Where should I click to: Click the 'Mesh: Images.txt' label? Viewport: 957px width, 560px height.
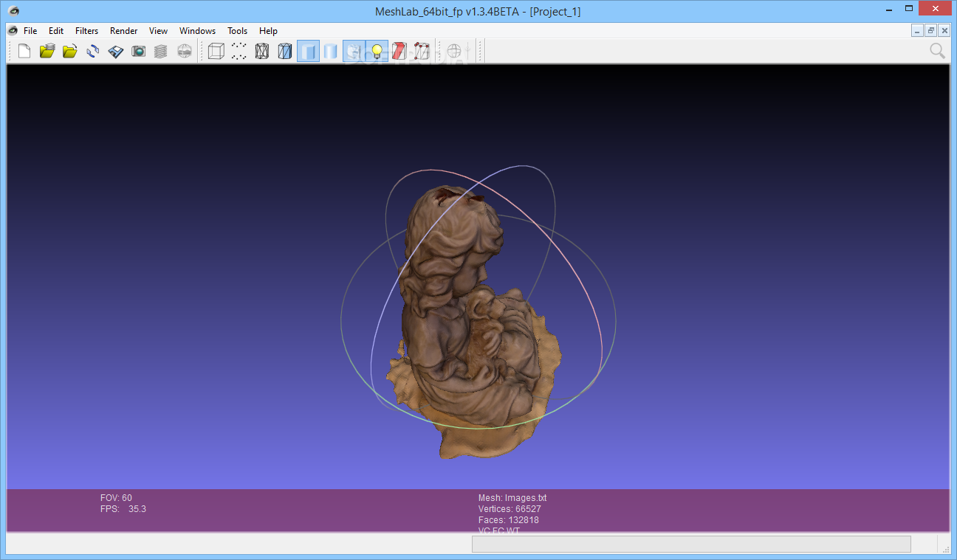pos(512,498)
